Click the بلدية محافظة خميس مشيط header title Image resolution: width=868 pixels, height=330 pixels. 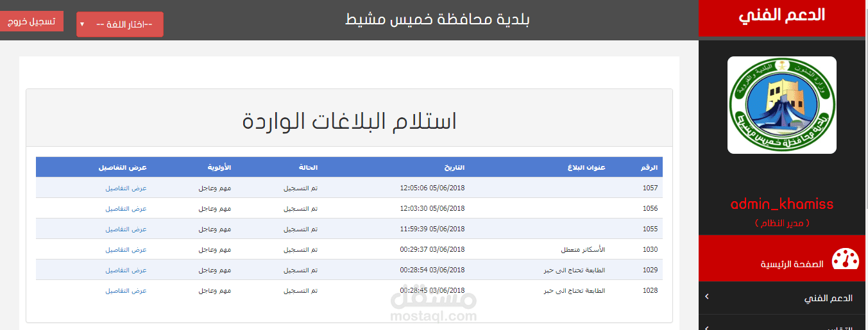438,19
